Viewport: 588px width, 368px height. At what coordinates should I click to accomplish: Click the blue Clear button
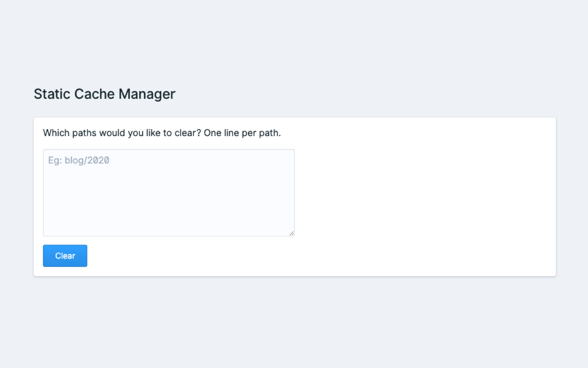(x=65, y=256)
